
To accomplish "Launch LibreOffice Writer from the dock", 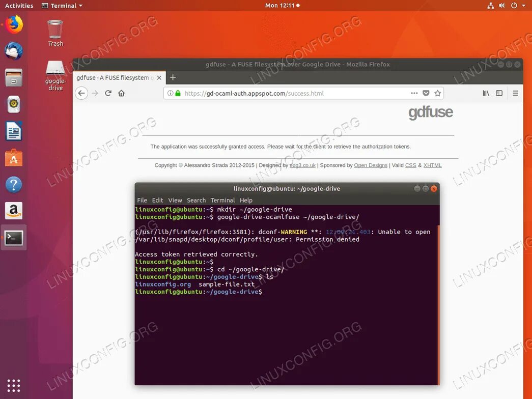I will click(x=14, y=131).
